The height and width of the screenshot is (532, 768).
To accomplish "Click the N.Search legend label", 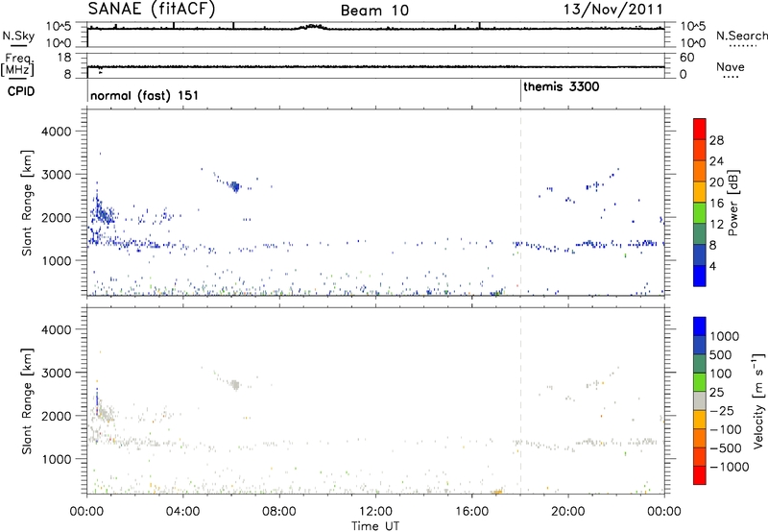I will coord(741,36).
